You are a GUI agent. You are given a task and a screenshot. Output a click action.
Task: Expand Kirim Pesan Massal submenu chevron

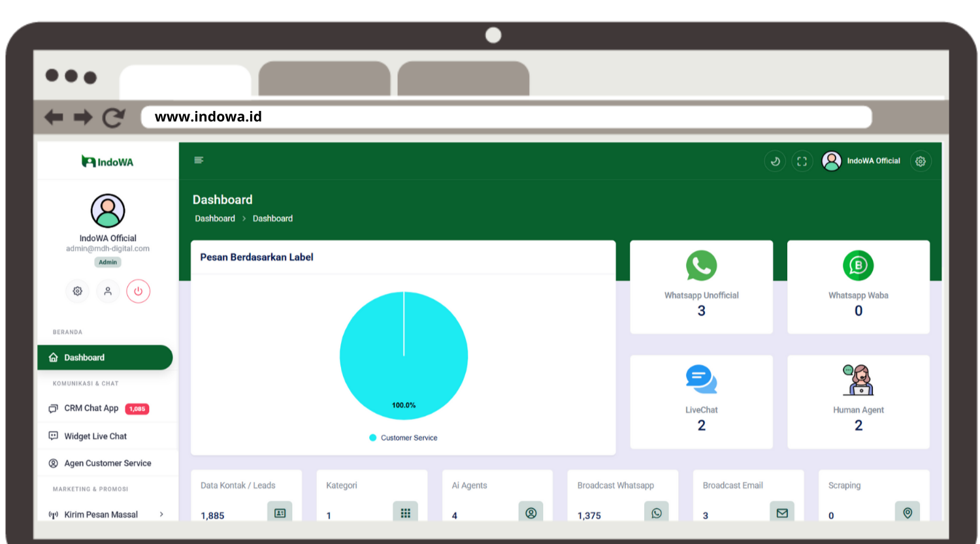pos(161,514)
